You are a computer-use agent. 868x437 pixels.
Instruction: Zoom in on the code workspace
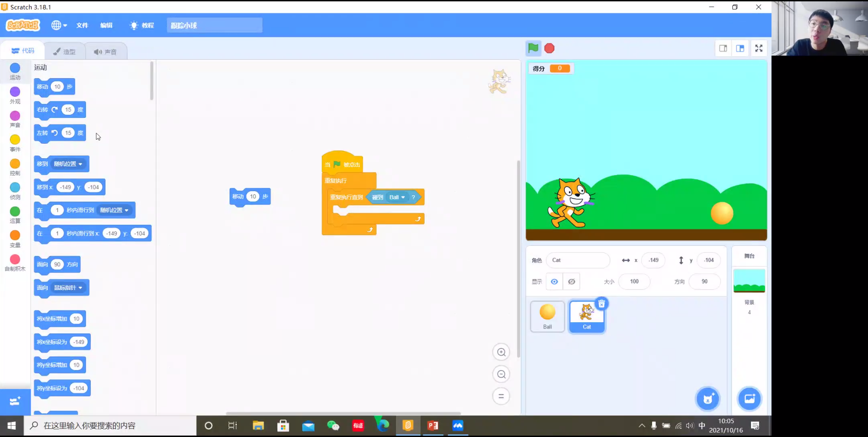coord(501,352)
